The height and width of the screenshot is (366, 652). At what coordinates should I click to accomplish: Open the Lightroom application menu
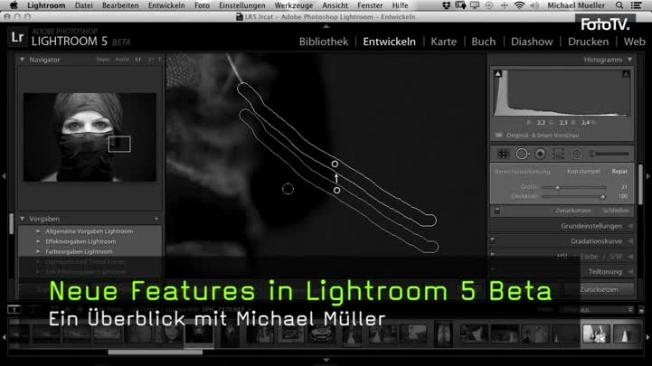pyautogui.click(x=46, y=5)
